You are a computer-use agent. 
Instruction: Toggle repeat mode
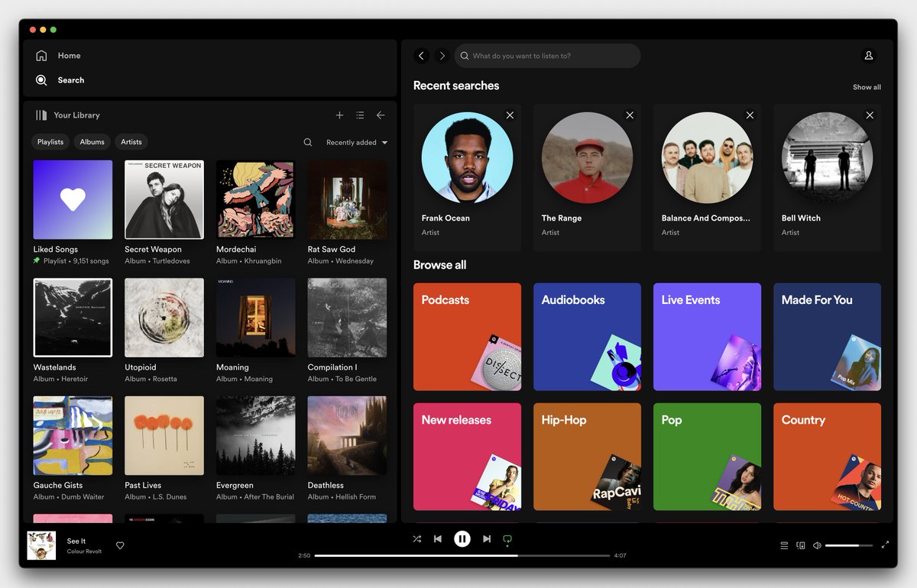(x=507, y=539)
